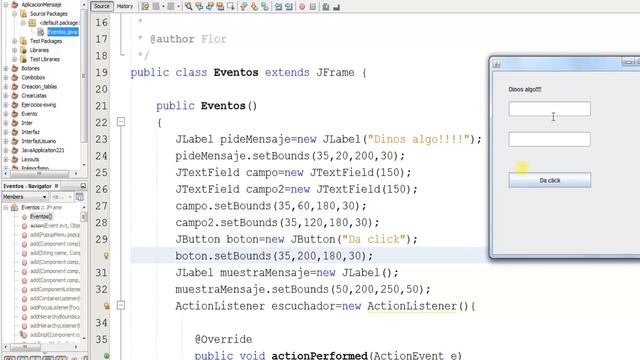Switch to the History view tab
Image resolution: width=640 pixels, height=360 pixels.
coord(125,6)
